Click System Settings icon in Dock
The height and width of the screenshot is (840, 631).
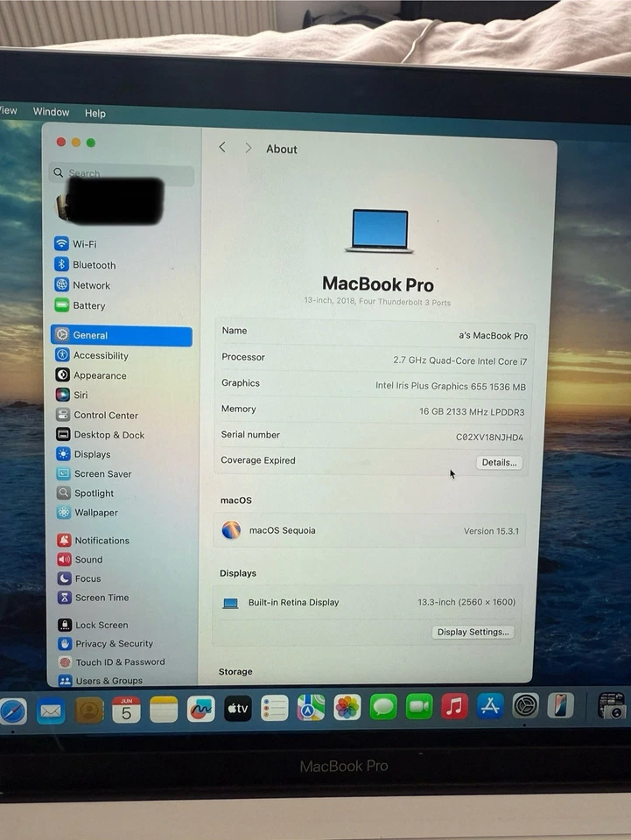[525, 705]
